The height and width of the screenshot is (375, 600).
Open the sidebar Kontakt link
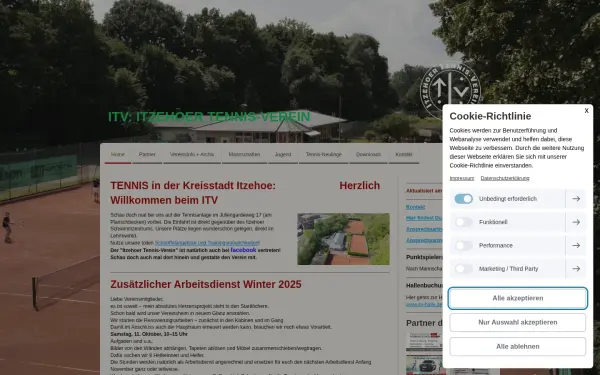pyautogui.click(x=416, y=207)
